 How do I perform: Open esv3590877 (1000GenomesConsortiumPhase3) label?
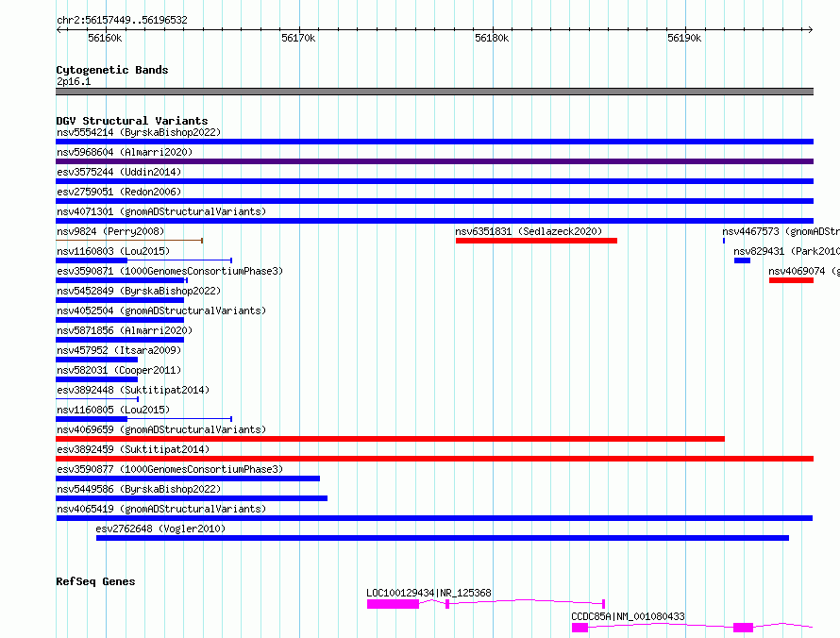click(170, 469)
